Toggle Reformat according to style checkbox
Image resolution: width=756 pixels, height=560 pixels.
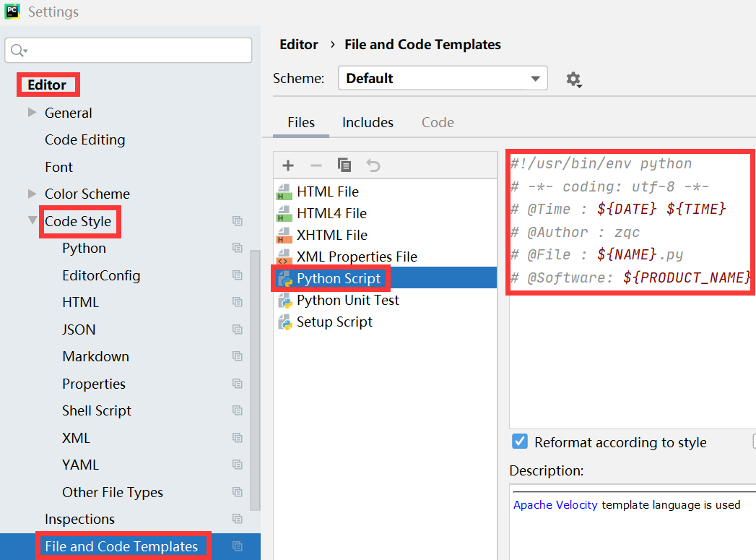(519, 441)
